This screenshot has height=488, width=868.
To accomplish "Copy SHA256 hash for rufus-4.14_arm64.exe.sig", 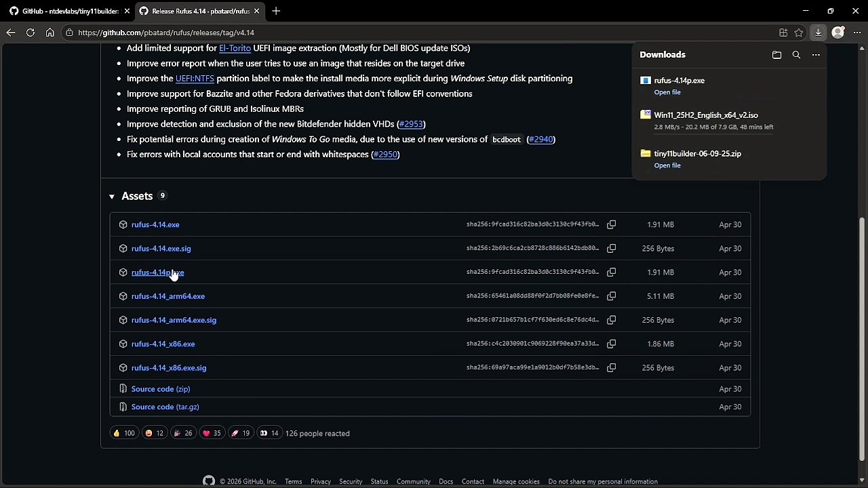I will (611, 320).
